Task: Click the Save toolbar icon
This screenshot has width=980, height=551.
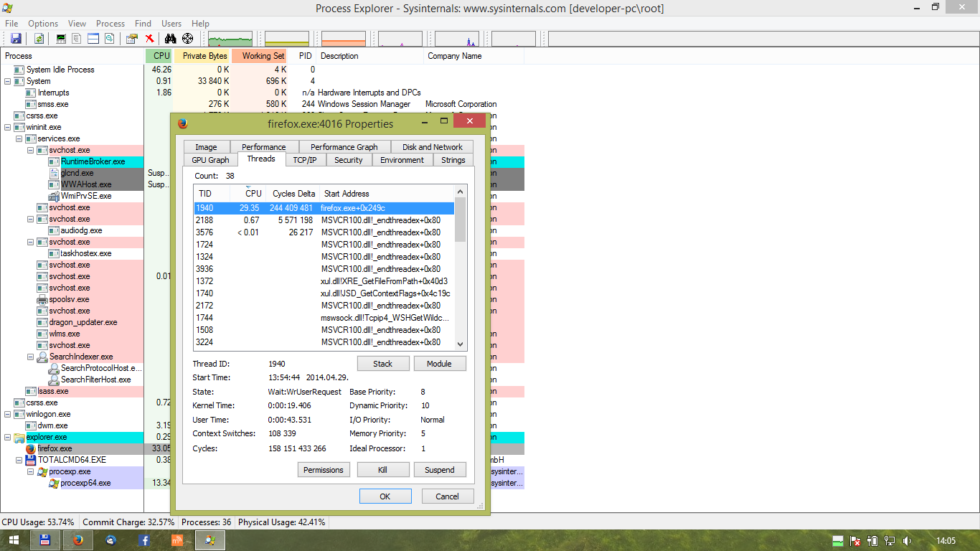Action: pyautogui.click(x=16, y=39)
